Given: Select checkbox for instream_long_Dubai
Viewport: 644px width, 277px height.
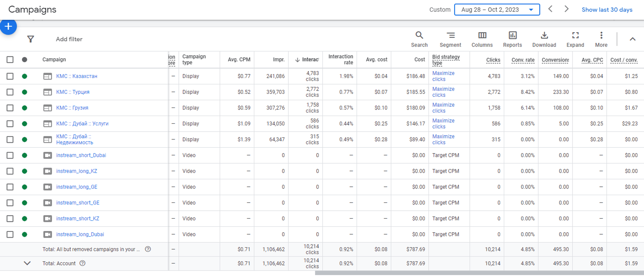Looking at the screenshot, I should 10,234.
